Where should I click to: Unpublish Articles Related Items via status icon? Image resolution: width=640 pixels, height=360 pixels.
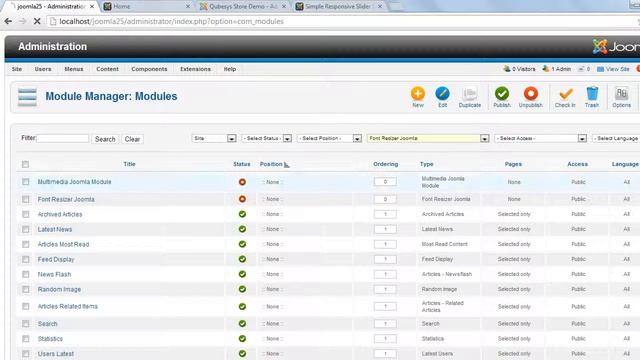[x=242, y=307]
